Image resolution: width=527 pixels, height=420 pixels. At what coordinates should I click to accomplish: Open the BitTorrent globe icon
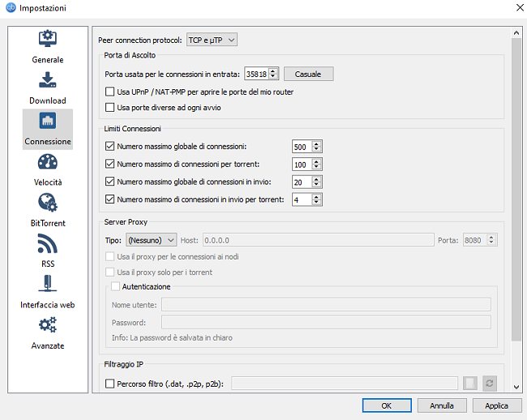click(x=47, y=202)
